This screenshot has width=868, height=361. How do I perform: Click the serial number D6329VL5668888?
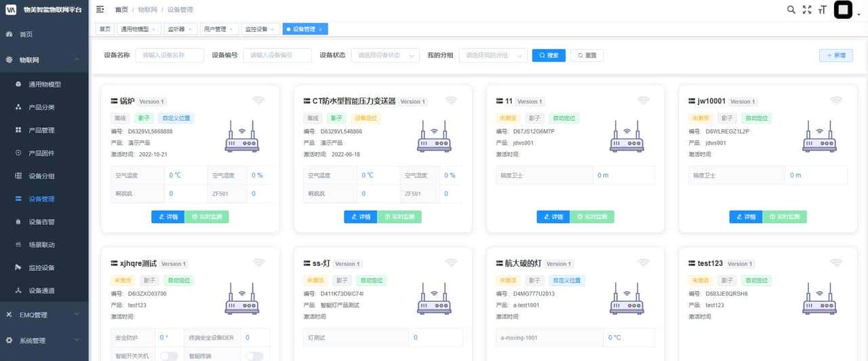point(151,132)
